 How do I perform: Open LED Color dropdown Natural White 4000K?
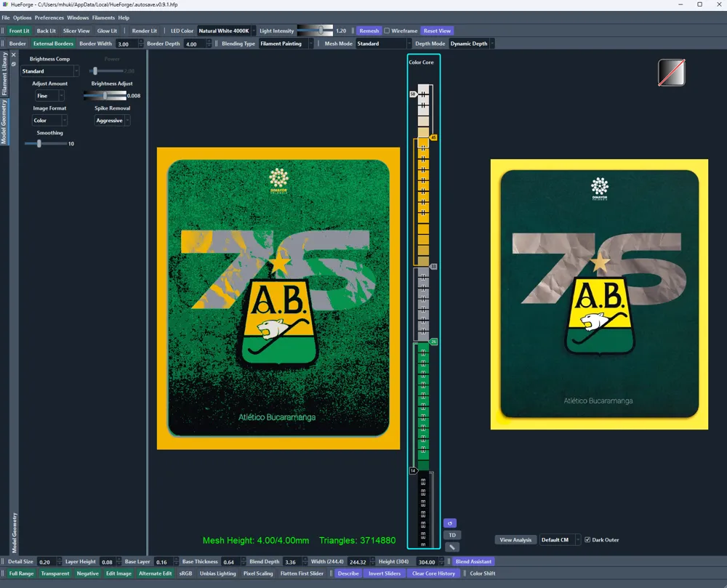click(227, 31)
